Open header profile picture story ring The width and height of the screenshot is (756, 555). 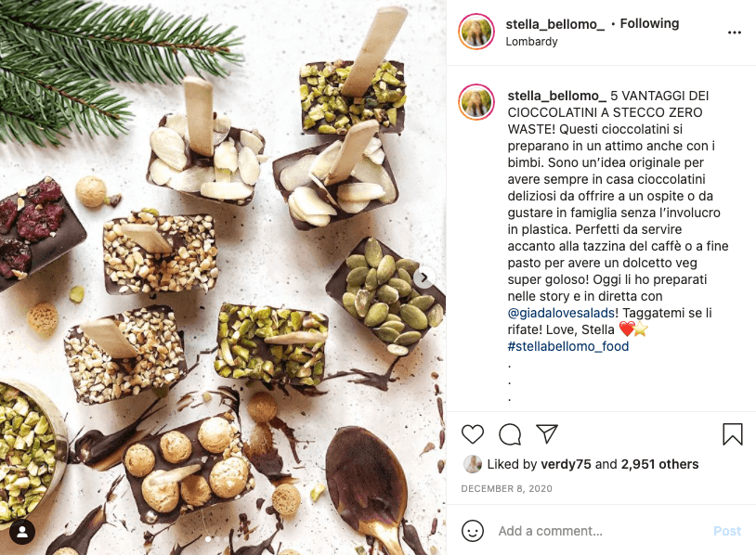click(x=476, y=32)
